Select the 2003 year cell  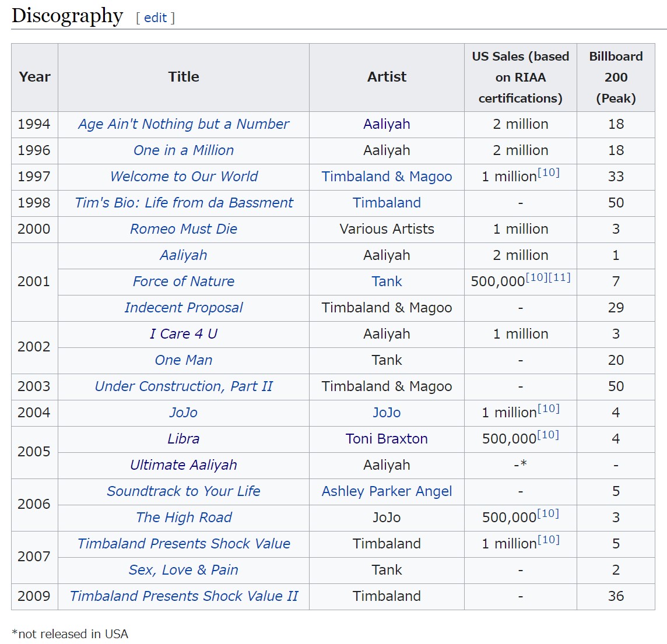(x=34, y=387)
